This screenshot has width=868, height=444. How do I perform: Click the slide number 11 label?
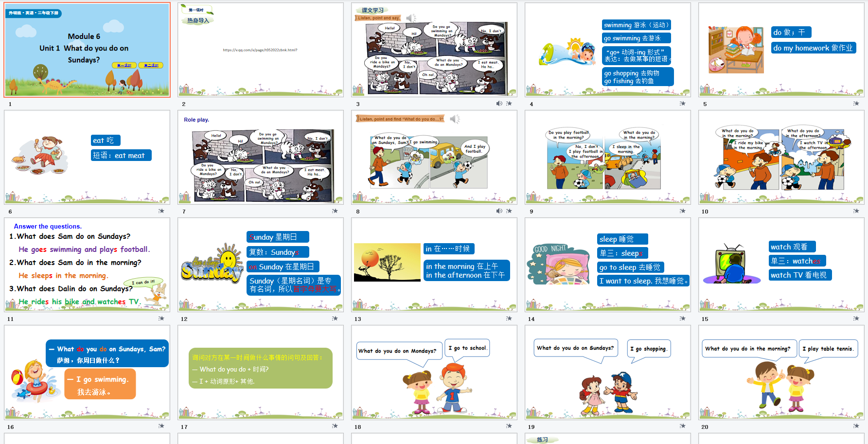pyautogui.click(x=11, y=319)
